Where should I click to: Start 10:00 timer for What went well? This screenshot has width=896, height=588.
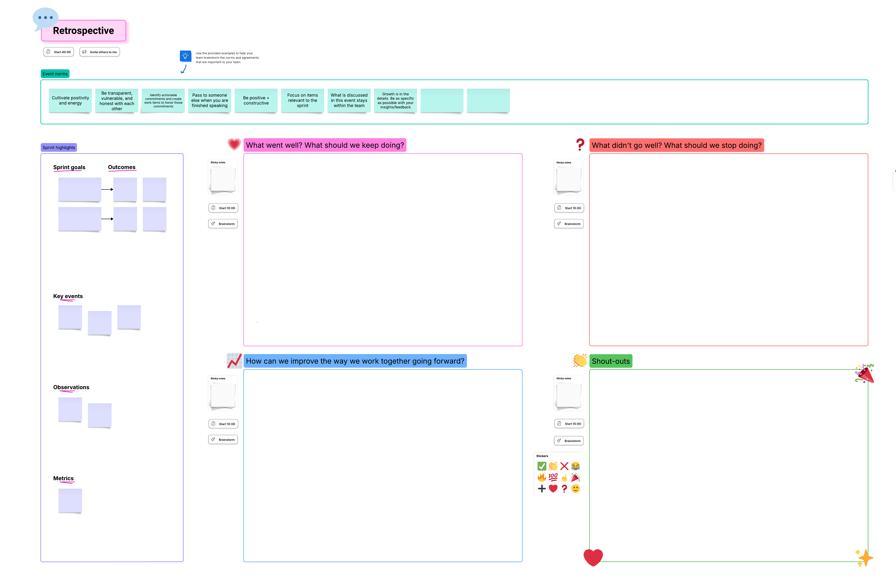click(223, 208)
